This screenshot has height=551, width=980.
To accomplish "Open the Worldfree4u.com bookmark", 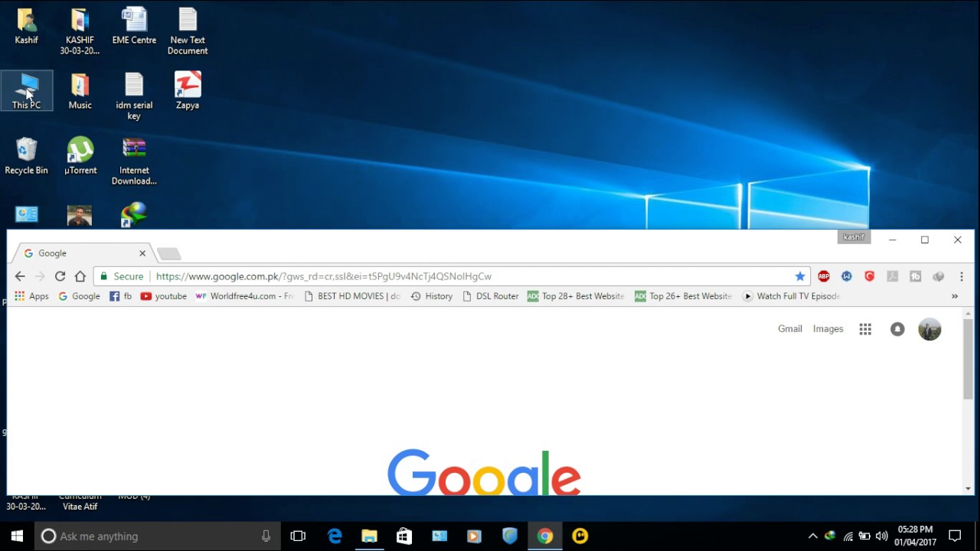I will [245, 296].
